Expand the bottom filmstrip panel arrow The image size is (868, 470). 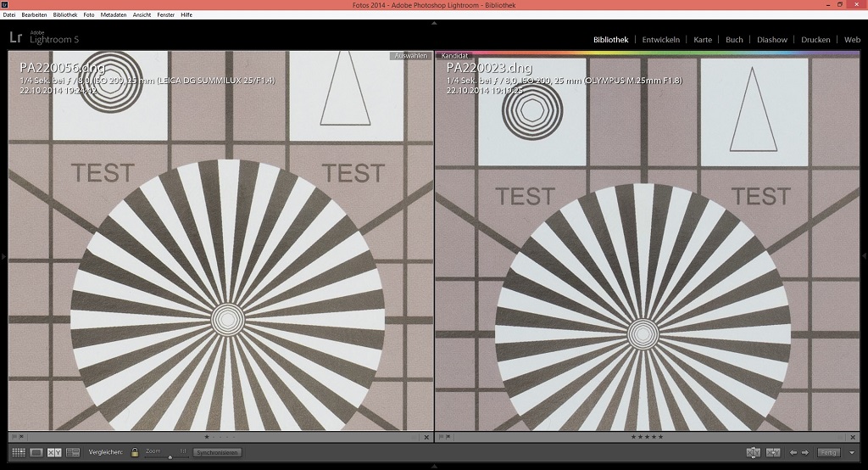click(434, 466)
